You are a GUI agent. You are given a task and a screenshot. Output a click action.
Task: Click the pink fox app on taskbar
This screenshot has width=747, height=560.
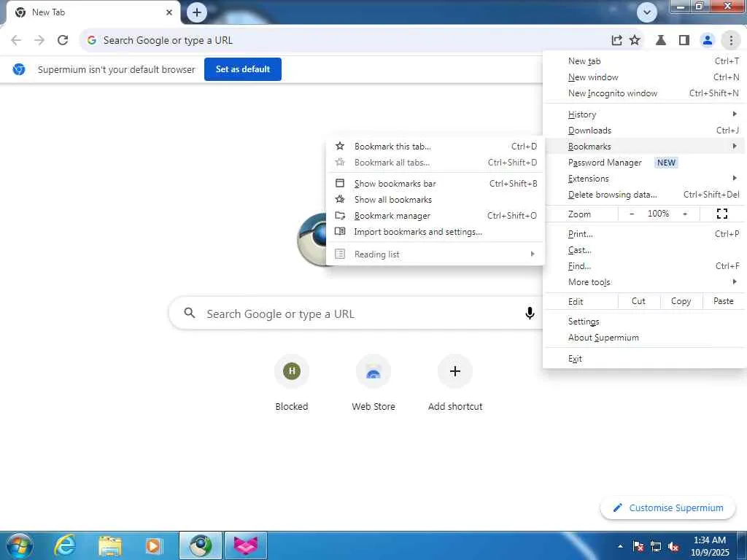click(x=246, y=545)
